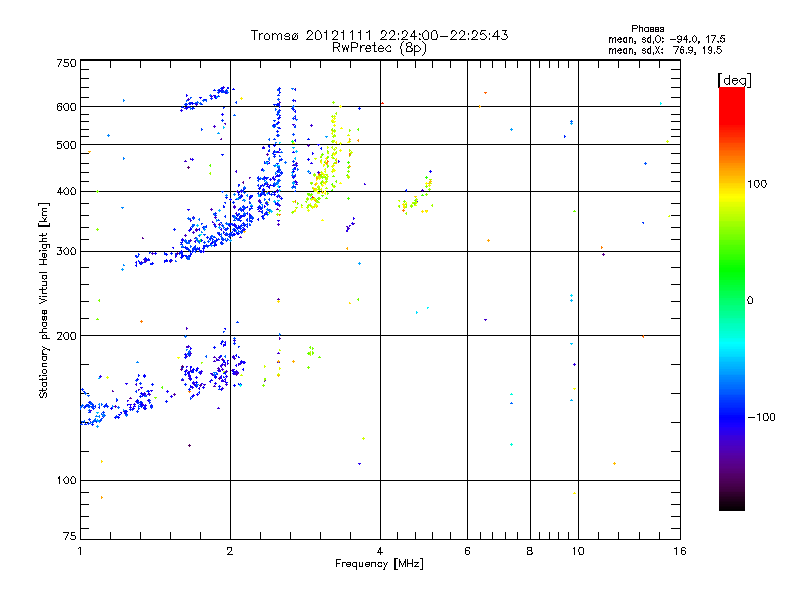Click the 'Phases' header text
This screenshot has width=800, height=600.
[647, 29]
